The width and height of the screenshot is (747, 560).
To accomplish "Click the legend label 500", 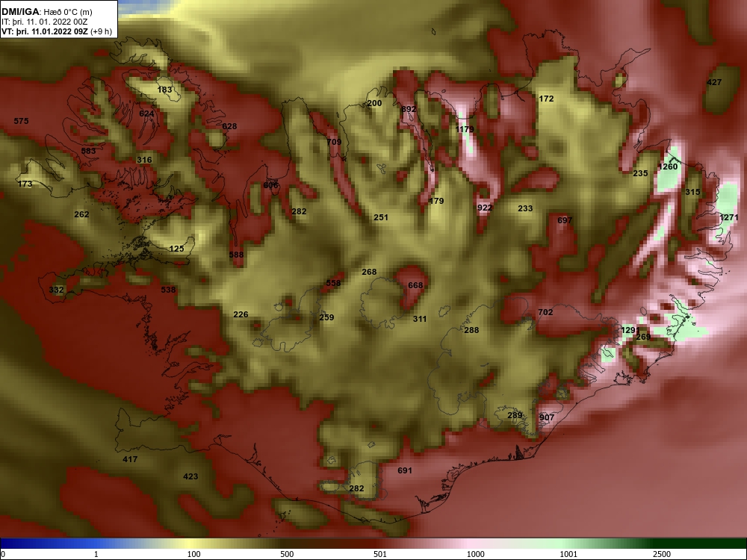I will click(288, 554).
